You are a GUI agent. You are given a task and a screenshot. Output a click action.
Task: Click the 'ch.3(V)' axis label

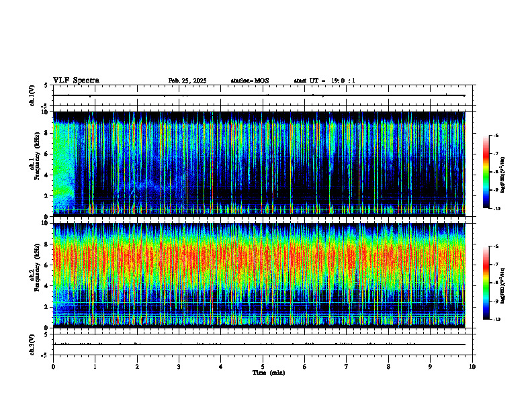pyautogui.click(x=32, y=345)
